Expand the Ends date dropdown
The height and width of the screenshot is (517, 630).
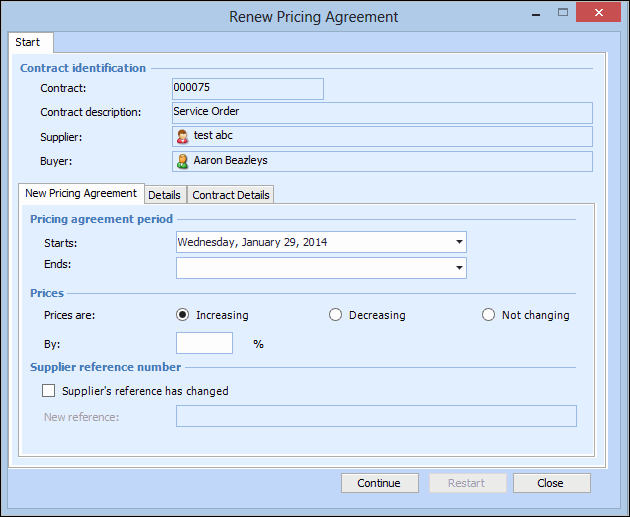[458, 268]
